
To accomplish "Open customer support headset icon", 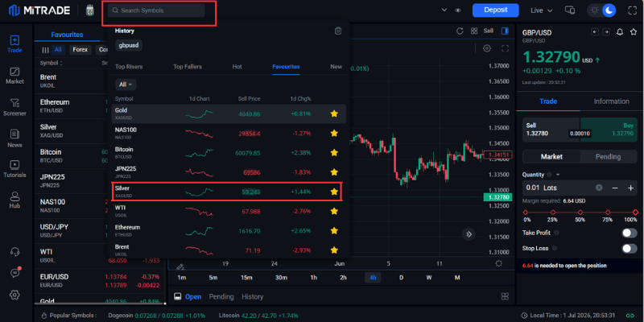I will 14,251.
